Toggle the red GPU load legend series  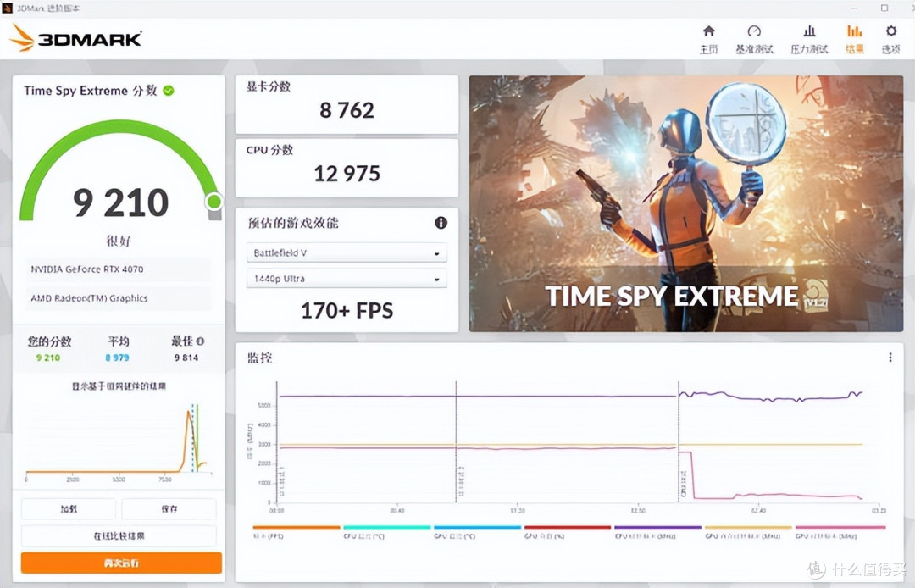pyautogui.click(x=567, y=531)
